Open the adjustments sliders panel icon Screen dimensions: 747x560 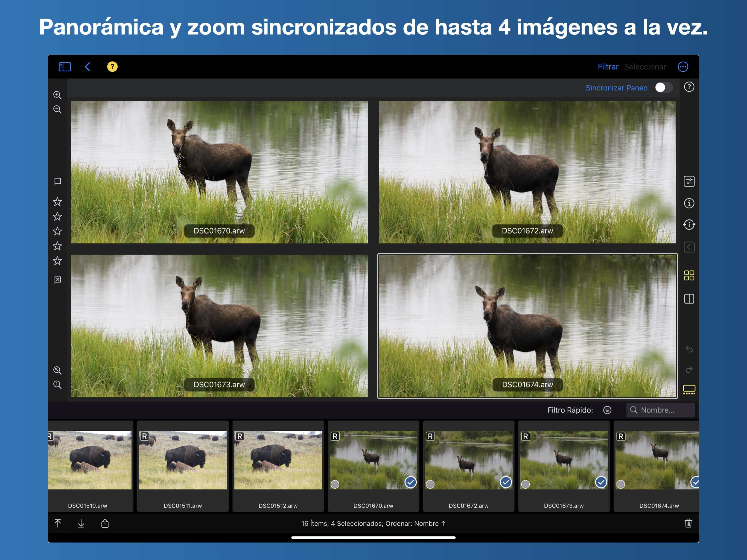[689, 181]
